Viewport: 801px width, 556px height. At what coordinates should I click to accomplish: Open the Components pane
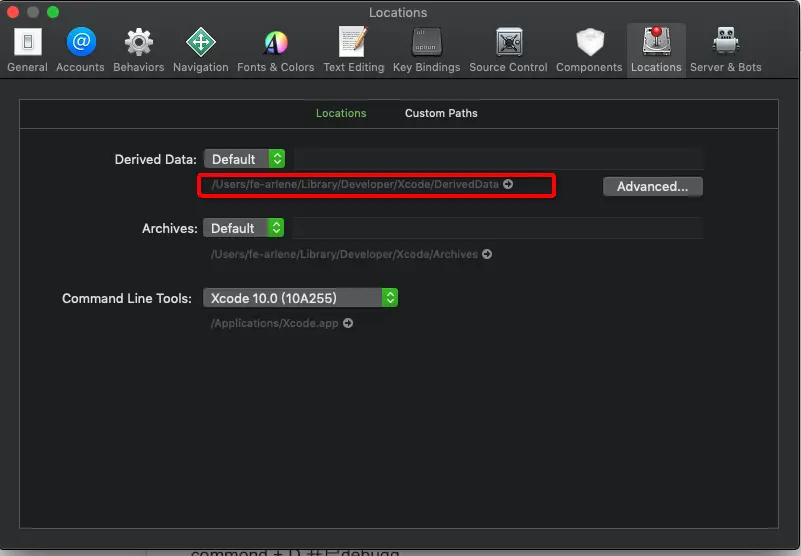589,50
